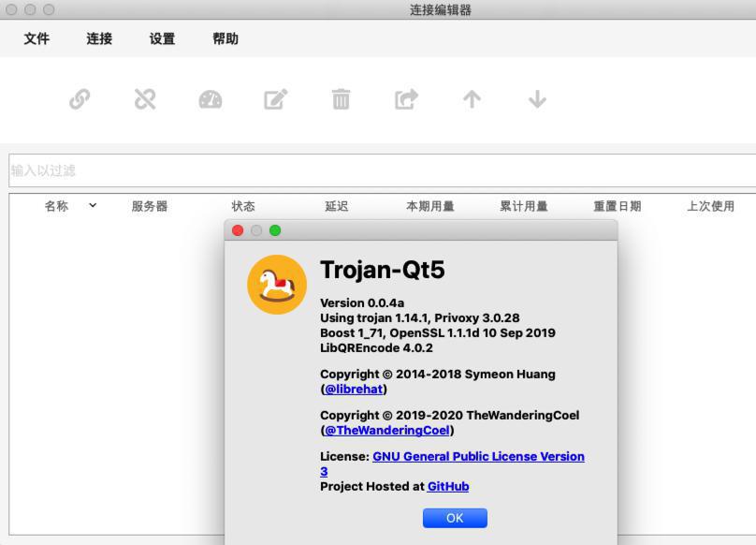The width and height of the screenshot is (756, 545).
Task: Close the about dialog with red button
Action: tap(238, 230)
